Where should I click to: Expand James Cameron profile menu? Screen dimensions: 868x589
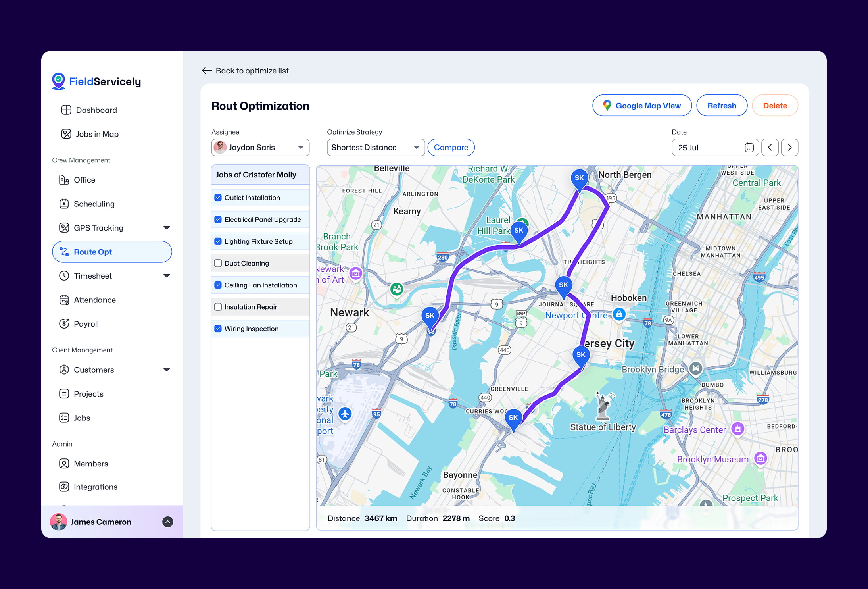168,522
